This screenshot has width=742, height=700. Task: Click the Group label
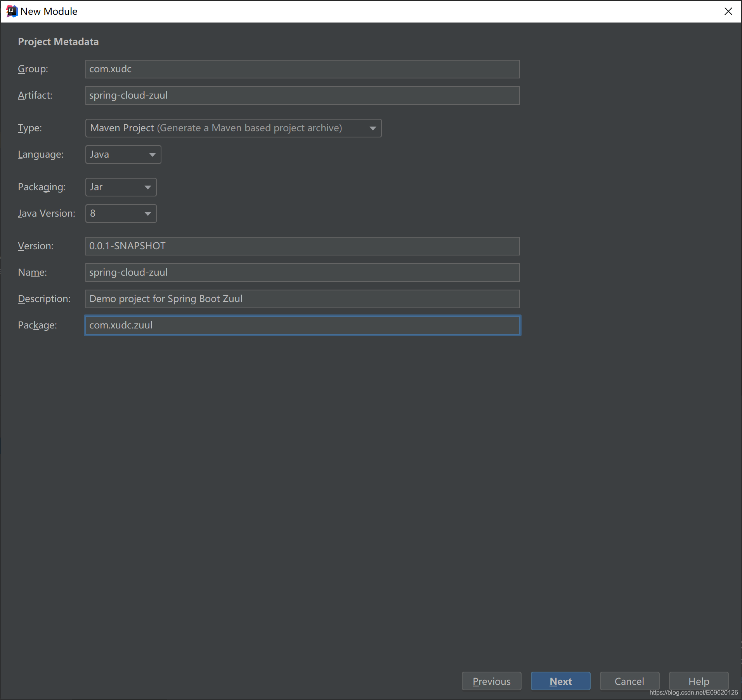click(33, 69)
